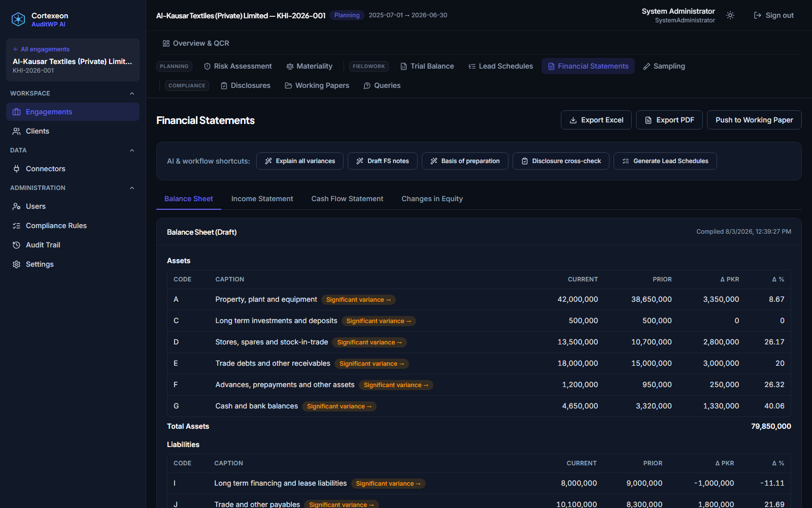Open Lead Schedules tab
Viewport: 812px width, 508px height.
(500, 66)
